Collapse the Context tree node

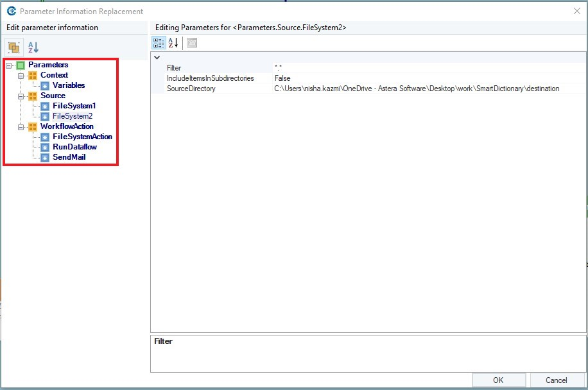pyautogui.click(x=21, y=75)
